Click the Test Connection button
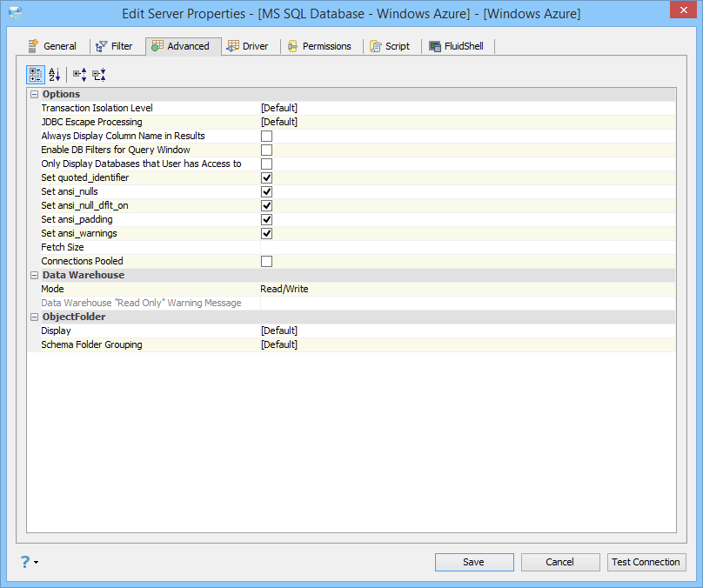This screenshot has height=588, width=703. point(646,562)
